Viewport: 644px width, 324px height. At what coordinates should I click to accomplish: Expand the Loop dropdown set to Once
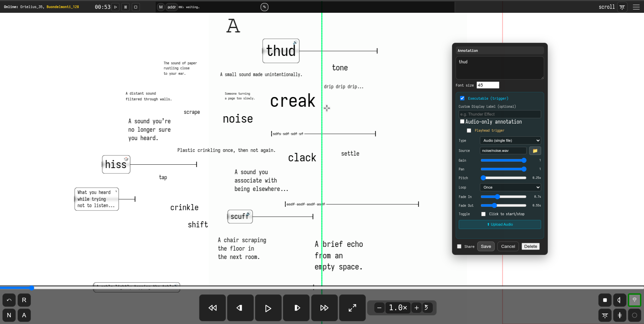510,187
